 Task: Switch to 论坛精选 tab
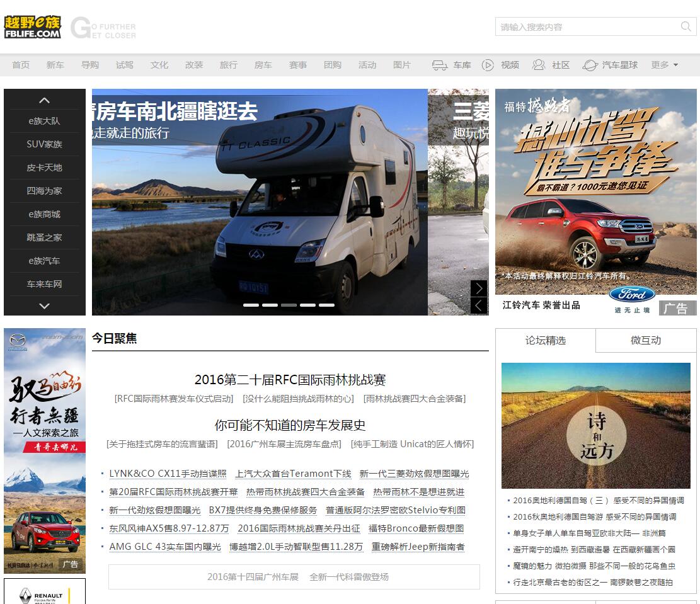546,341
